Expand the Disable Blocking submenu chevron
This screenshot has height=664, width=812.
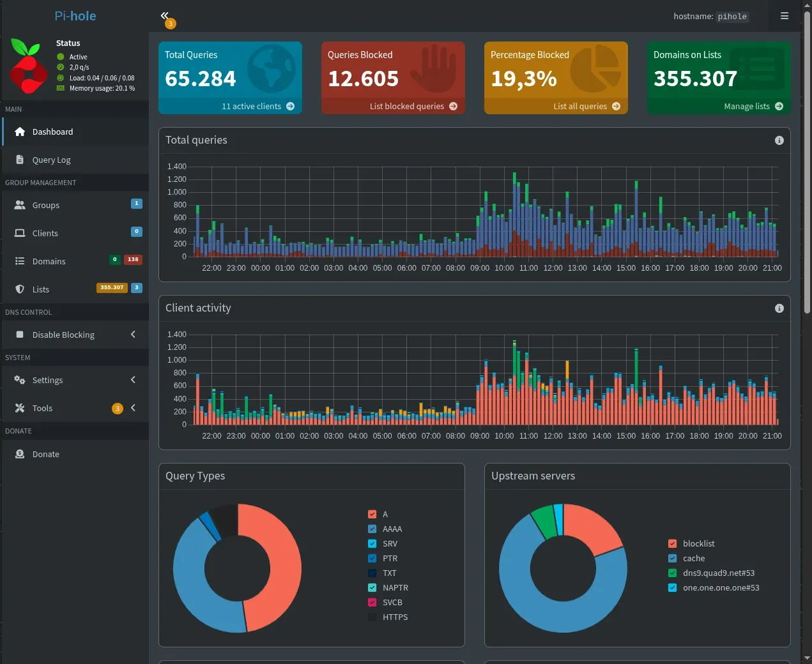pyautogui.click(x=133, y=335)
